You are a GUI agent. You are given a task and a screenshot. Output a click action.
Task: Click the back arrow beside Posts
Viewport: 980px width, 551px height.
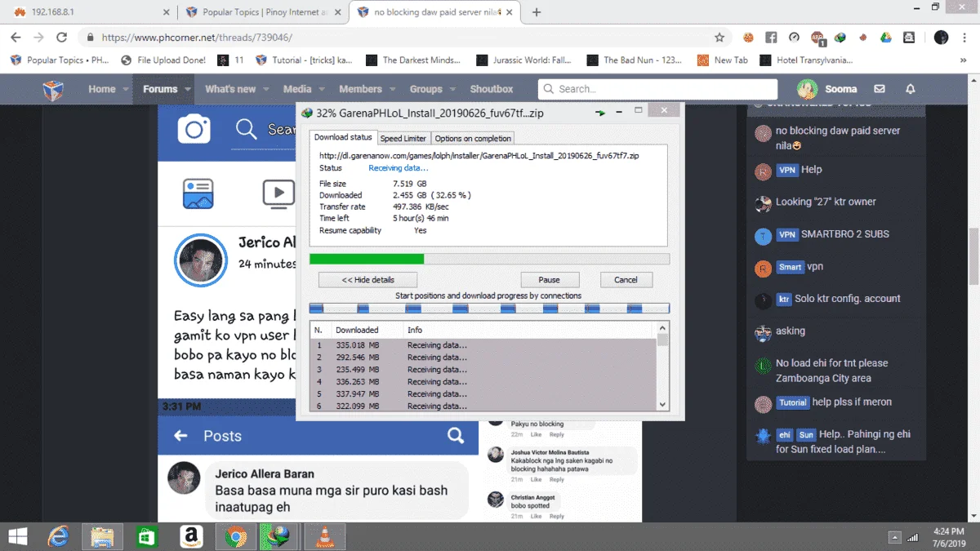180,436
